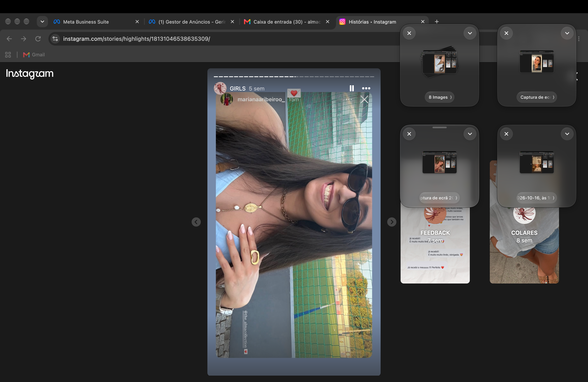Expand options of 8 Images preview

[x=470, y=33]
